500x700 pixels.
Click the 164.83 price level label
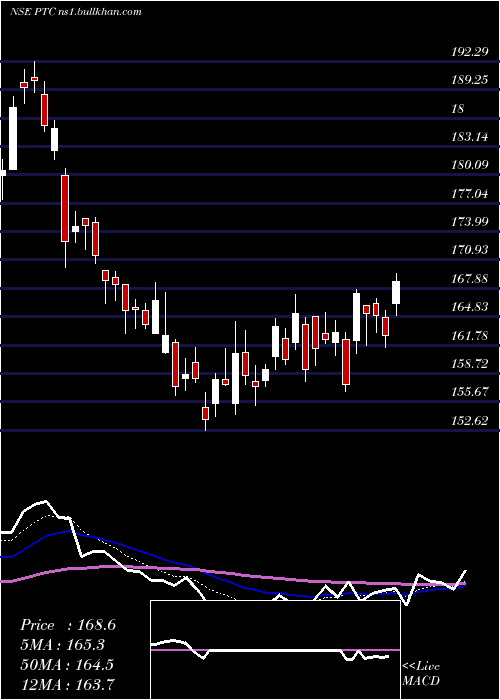pyautogui.click(x=469, y=307)
